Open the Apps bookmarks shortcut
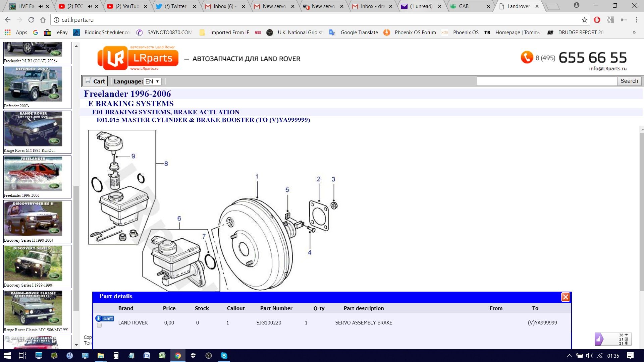 (16, 33)
